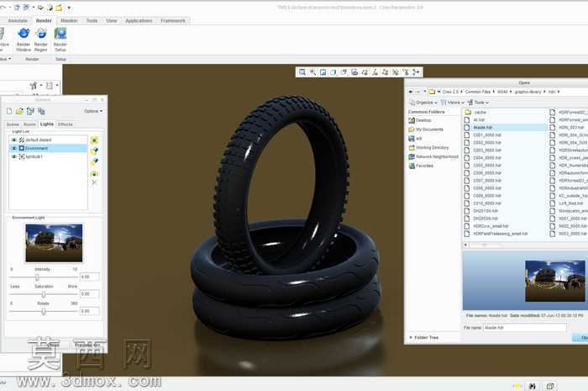Toggle coordinate system display icon in graphics toolbar
The height and width of the screenshot is (391, 588).
point(396,72)
